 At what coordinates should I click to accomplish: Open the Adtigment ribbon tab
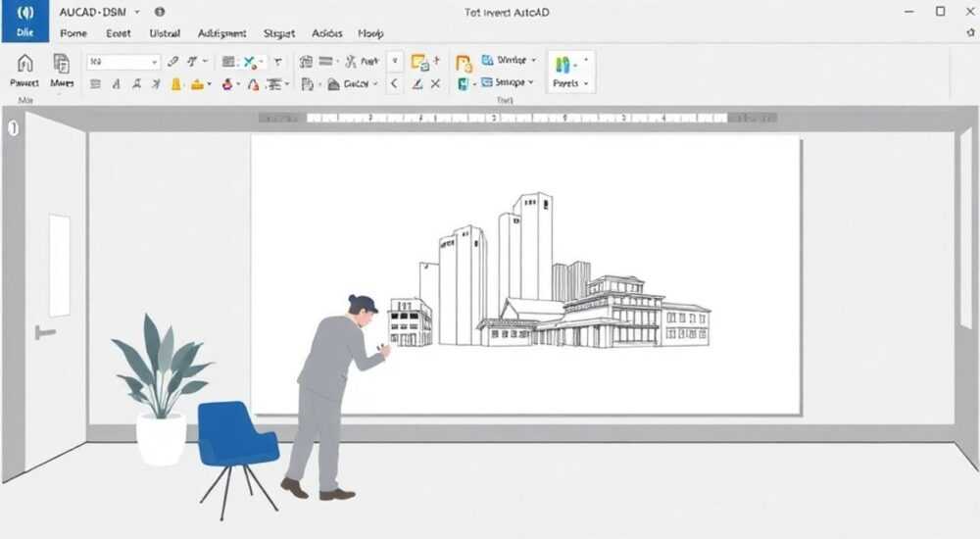point(221,33)
